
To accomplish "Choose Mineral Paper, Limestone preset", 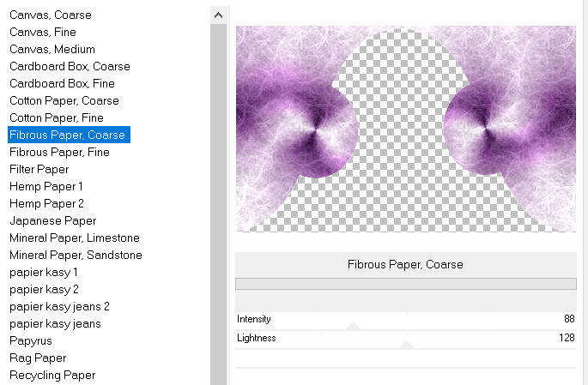I will [74, 238].
